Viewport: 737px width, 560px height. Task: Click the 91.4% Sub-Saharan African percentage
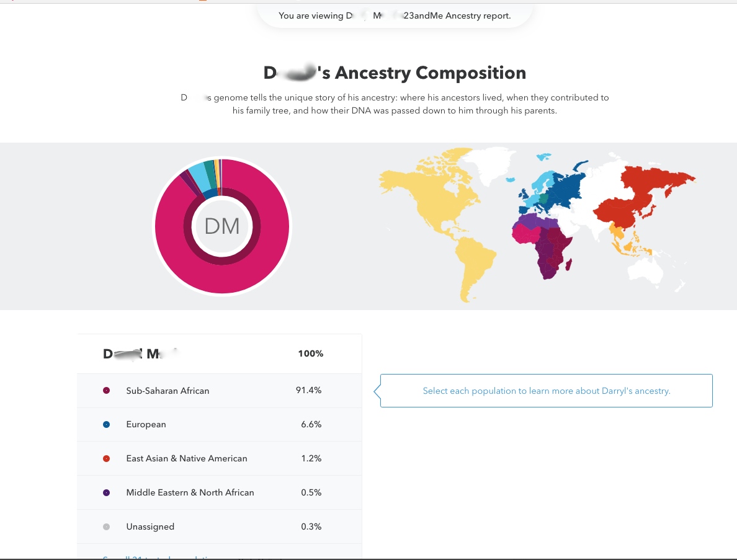[309, 391]
